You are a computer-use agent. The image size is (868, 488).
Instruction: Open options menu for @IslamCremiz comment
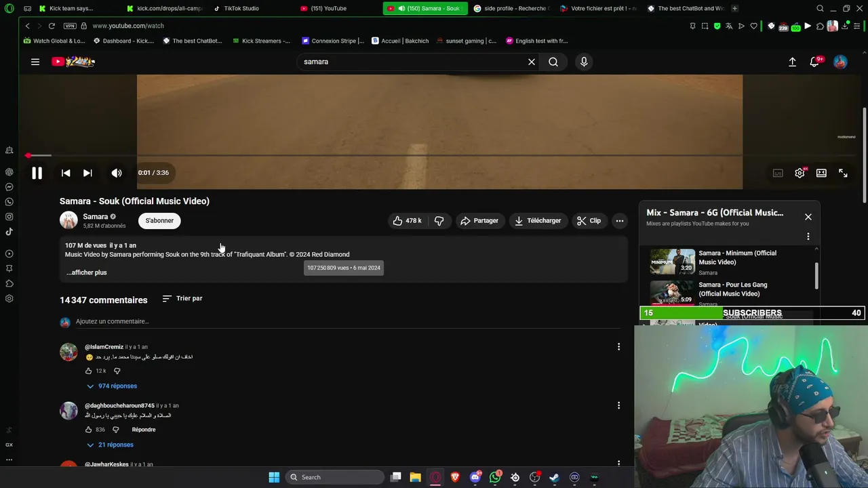pos(618,346)
